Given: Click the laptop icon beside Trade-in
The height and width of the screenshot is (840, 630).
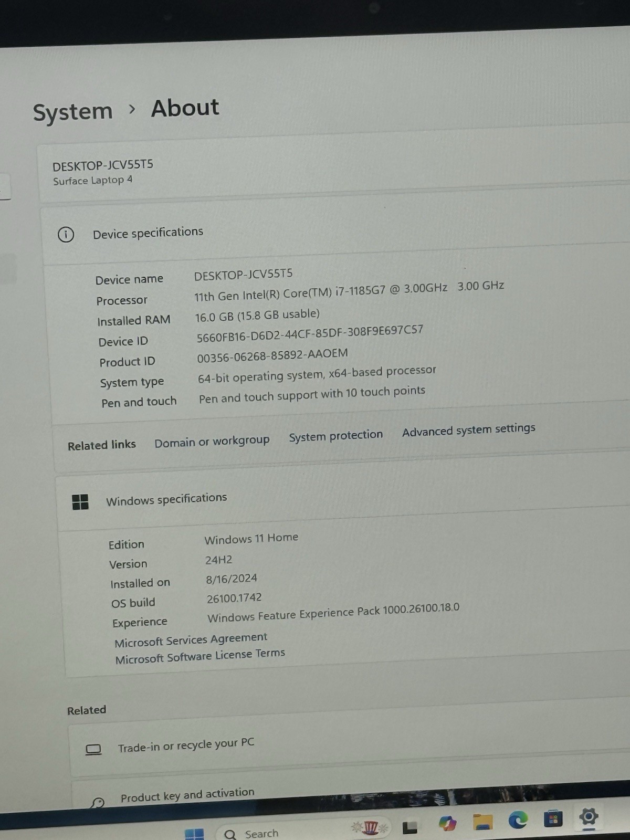Looking at the screenshot, I should point(93,750).
